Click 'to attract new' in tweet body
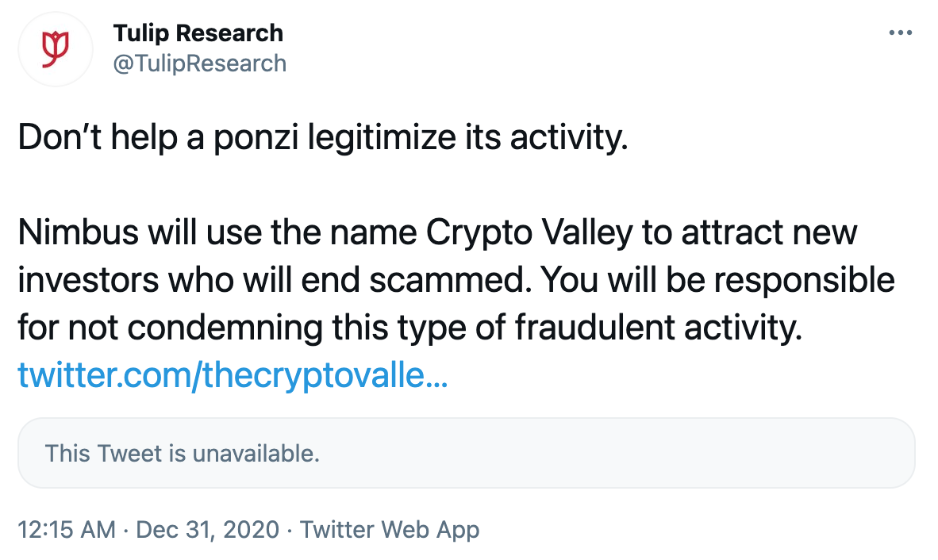Viewport: 938px width, 560px height. point(750,232)
